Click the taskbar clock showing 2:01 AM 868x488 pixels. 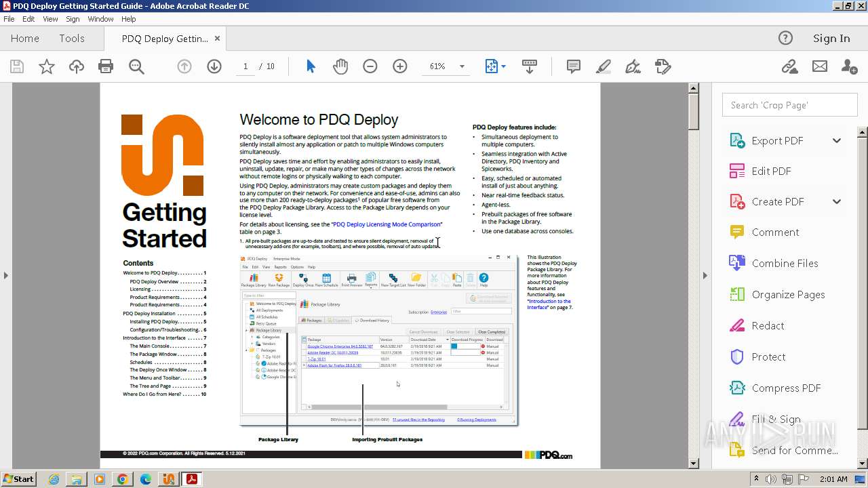point(833,479)
